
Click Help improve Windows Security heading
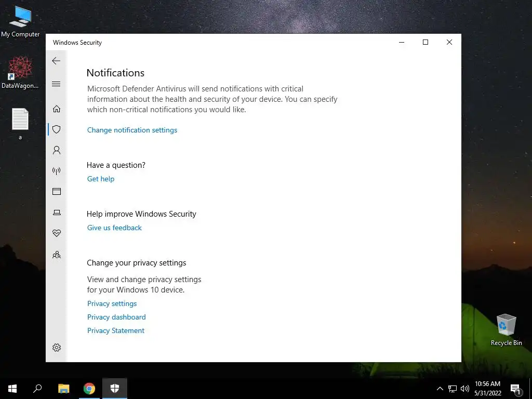(141, 214)
